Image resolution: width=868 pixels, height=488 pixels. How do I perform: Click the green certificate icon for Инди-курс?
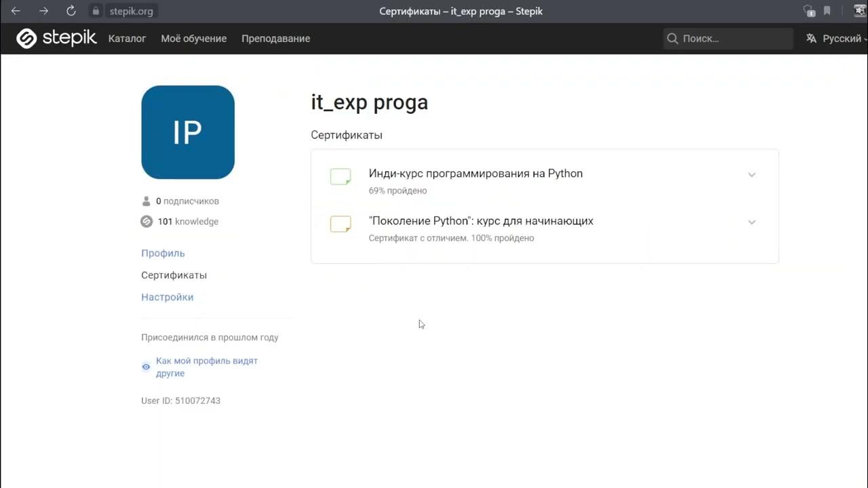[x=340, y=177]
